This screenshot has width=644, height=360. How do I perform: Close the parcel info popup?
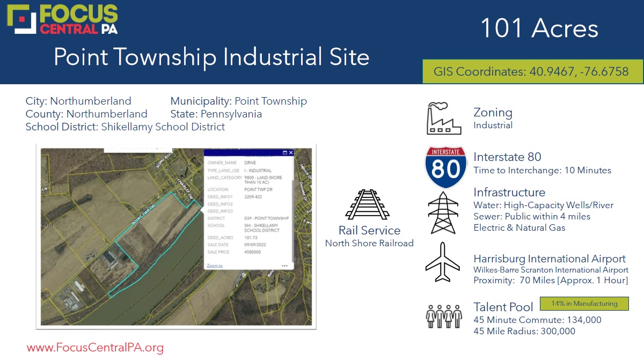point(291,153)
